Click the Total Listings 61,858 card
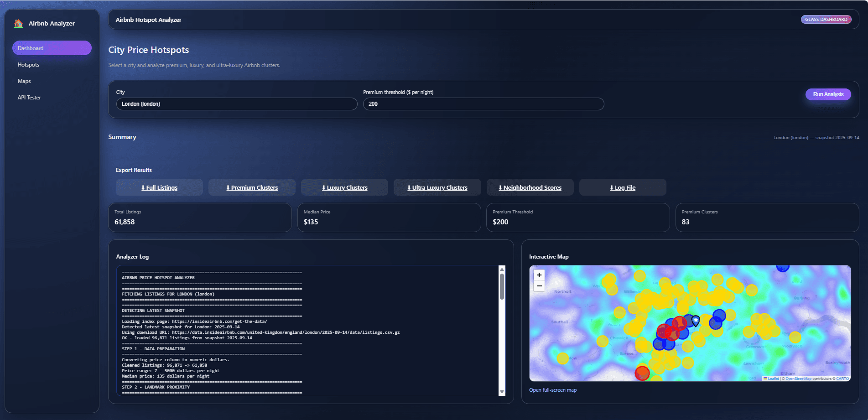The height and width of the screenshot is (420, 868). [x=200, y=218]
